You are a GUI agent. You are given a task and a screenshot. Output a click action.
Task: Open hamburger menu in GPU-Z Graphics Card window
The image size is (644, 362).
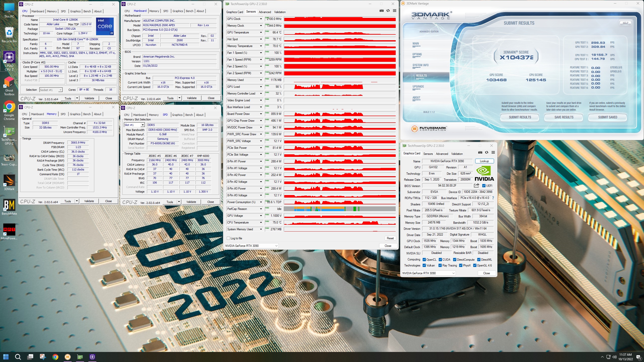(x=493, y=152)
